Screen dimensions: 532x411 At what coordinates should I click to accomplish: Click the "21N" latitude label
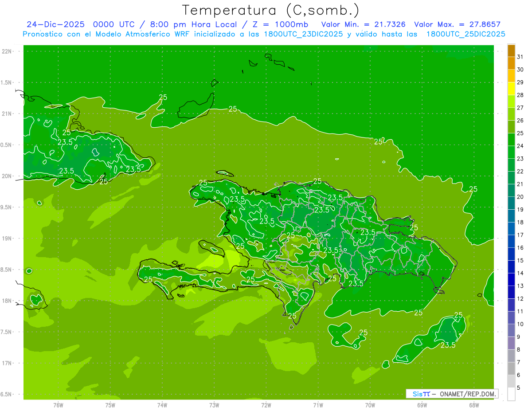[7, 114]
